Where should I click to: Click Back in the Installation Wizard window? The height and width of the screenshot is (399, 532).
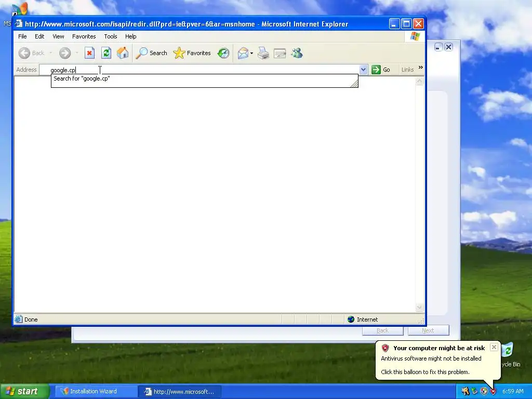click(x=383, y=330)
